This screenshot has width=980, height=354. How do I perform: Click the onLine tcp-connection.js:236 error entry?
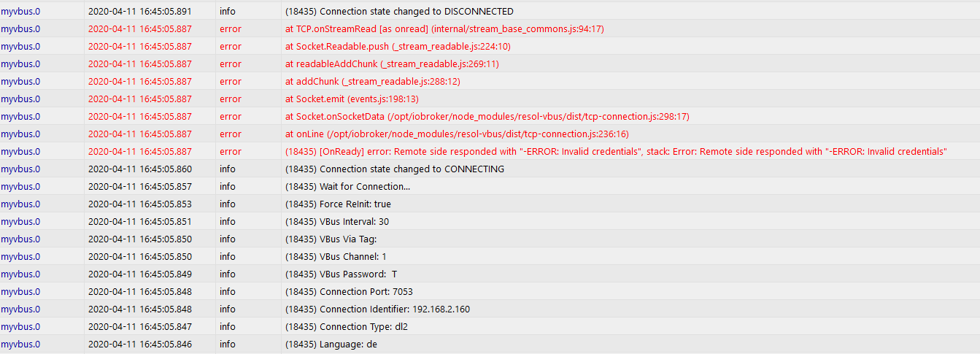[457, 134]
